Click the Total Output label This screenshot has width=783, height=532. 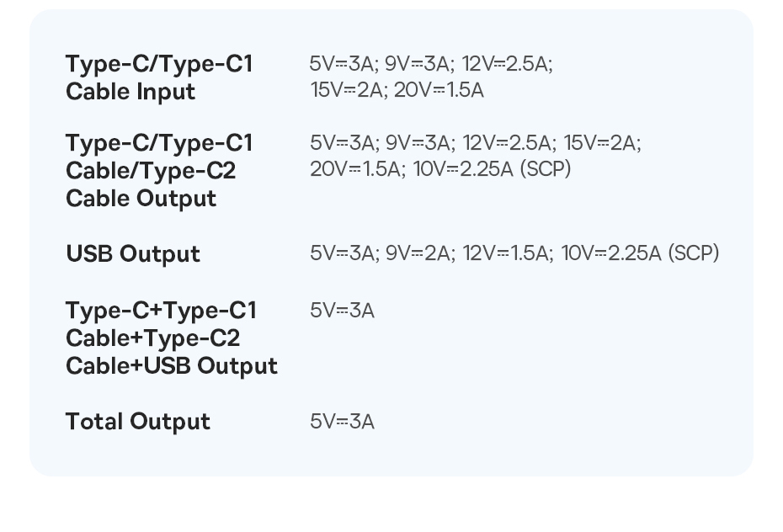coord(138,422)
